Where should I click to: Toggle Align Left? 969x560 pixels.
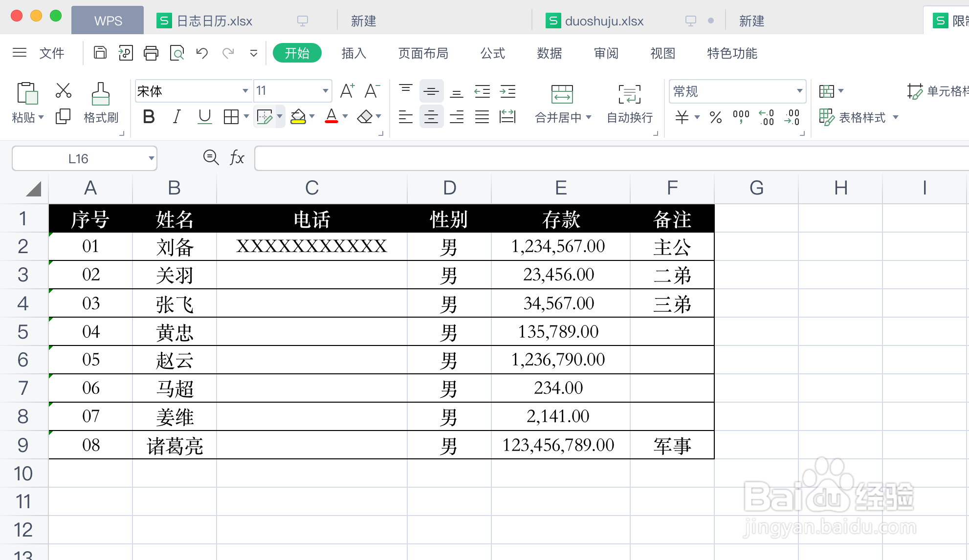[x=406, y=117]
